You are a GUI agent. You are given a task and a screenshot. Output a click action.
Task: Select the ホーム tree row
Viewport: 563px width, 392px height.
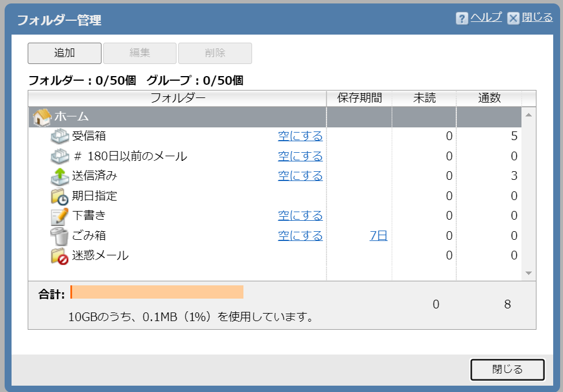pyautogui.click(x=173, y=117)
